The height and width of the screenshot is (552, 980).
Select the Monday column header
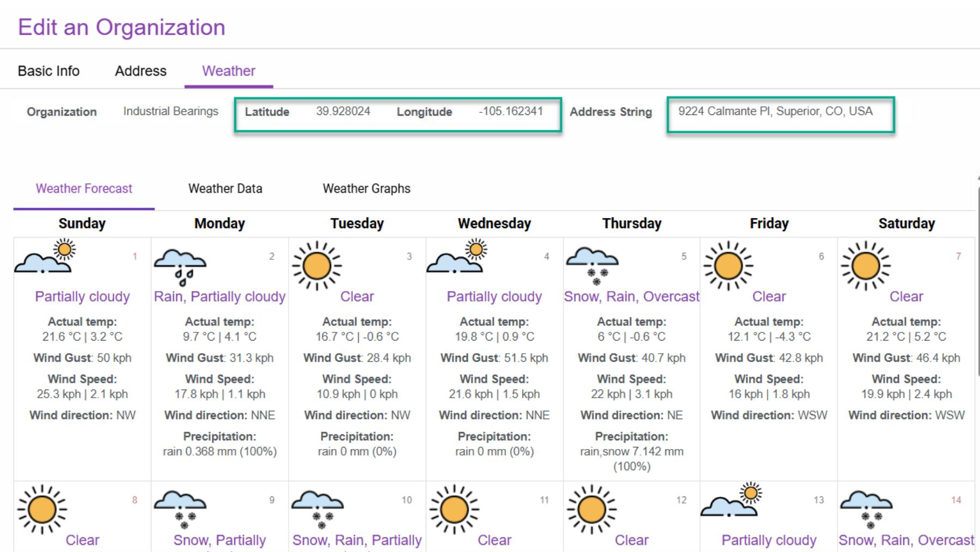(x=219, y=223)
